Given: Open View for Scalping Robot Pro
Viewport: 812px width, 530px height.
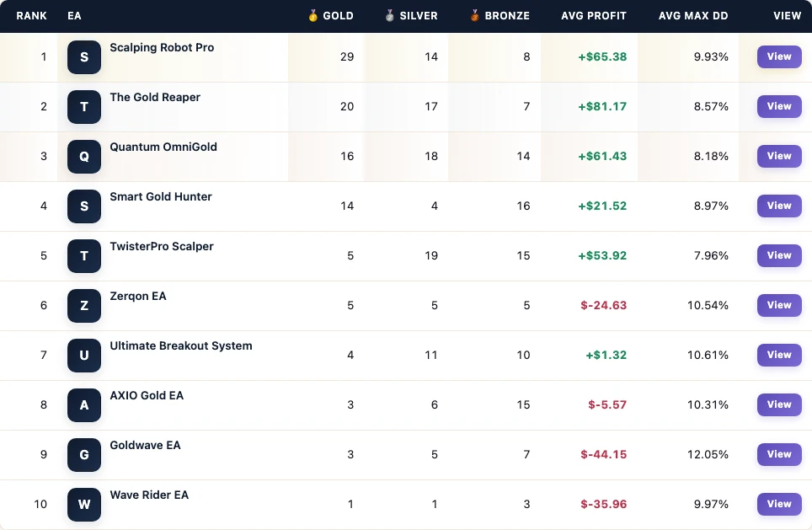Looking at the screenshot, I should (x=779, y=56).
